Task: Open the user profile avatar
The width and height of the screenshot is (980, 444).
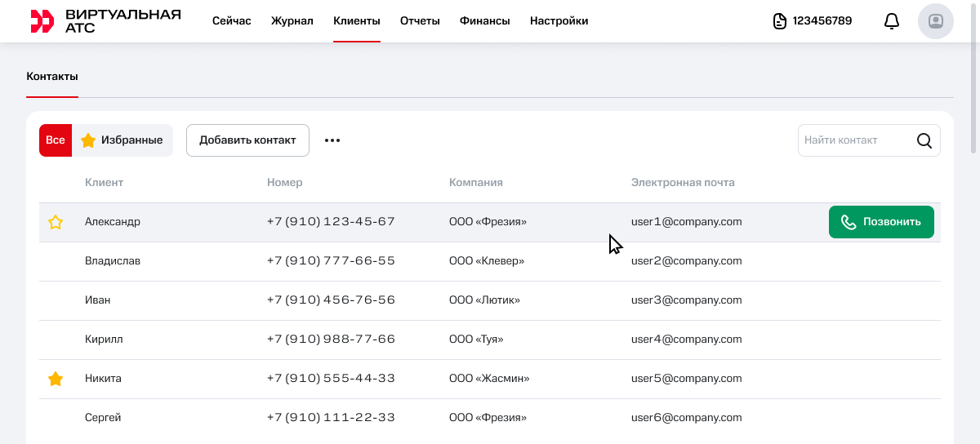Action: [935, 21]
